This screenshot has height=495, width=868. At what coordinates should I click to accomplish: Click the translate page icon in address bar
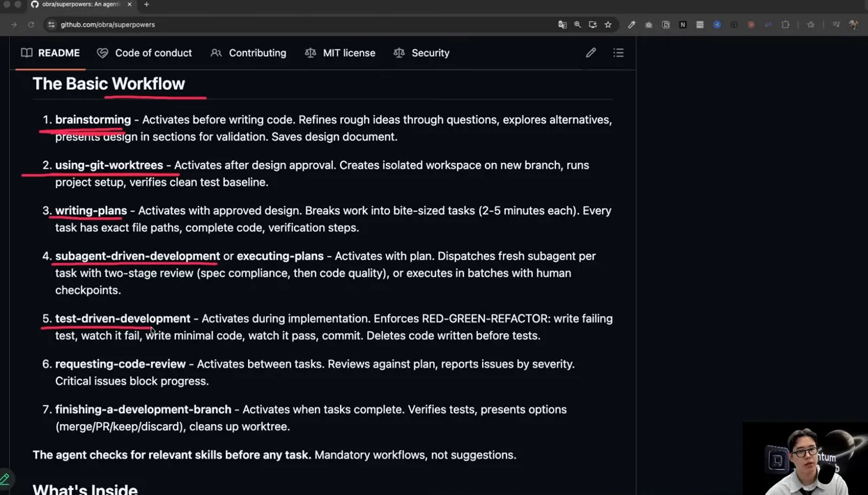point(562,24)
